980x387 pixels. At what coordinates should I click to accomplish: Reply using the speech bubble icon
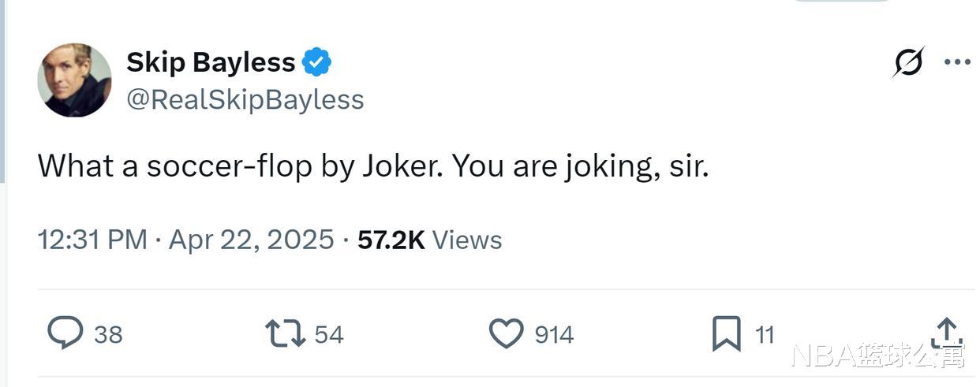click(x=65, y=333)
